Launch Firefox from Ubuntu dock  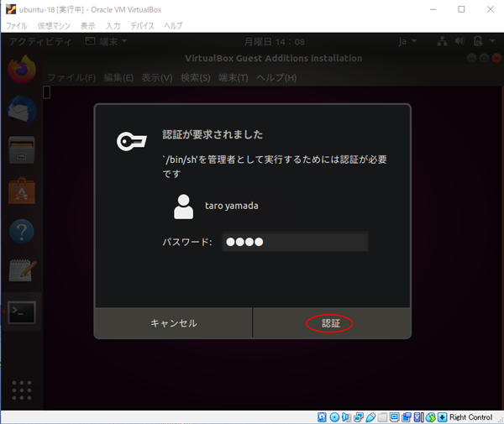pos(22,69)
